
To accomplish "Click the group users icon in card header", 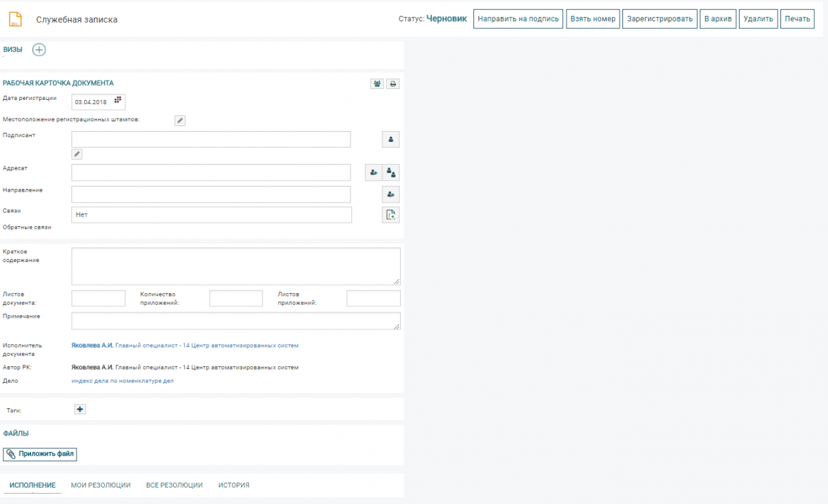I will (x=377, y=84).
